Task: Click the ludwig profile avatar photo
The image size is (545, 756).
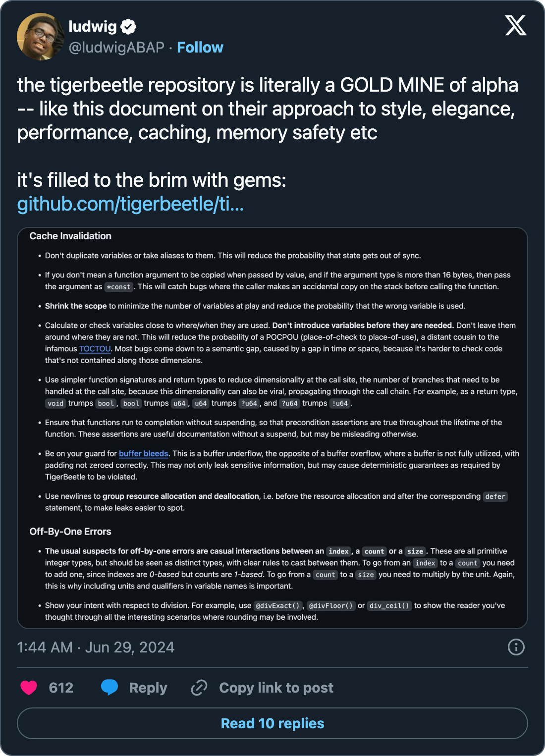Action: point(41,37)
